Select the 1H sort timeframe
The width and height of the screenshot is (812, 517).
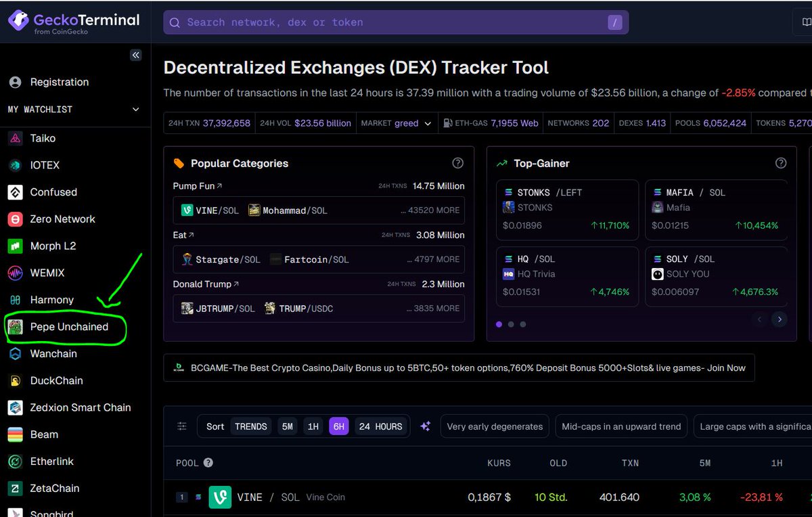(313, 426)
